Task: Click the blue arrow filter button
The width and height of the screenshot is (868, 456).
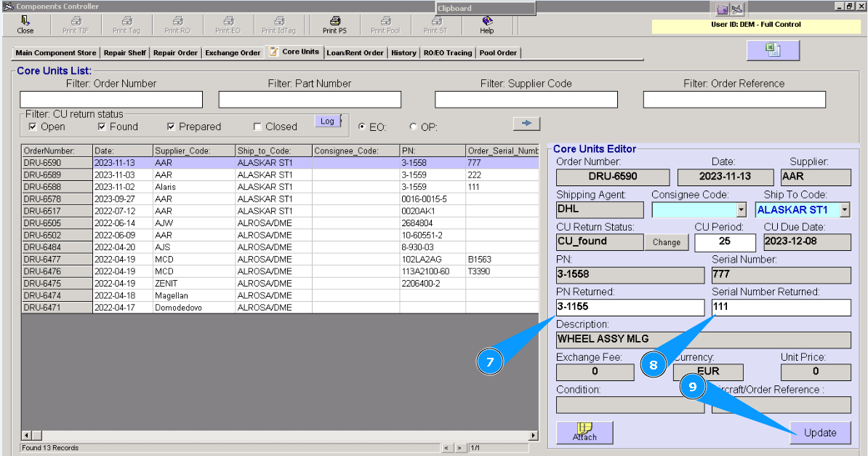Action: [526, 124]
